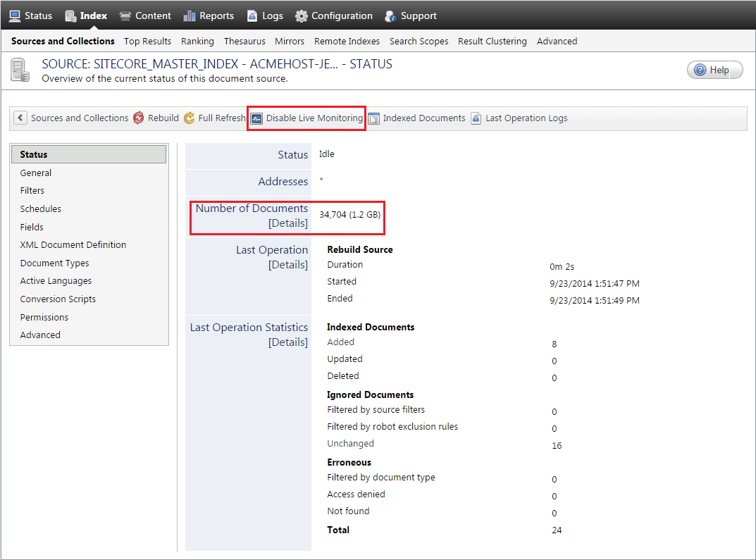Switch to the Top Results tab
Screen dimensions: 756x560
tap(147, 41)
